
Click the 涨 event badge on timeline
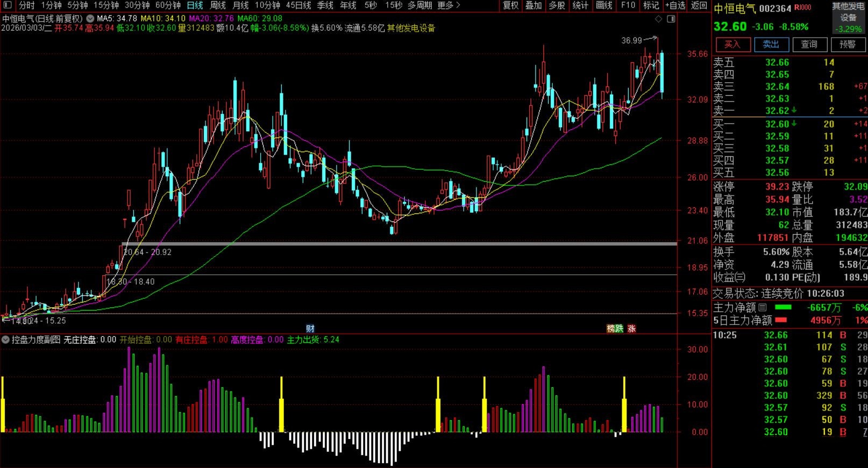click(x=631, y=329)
